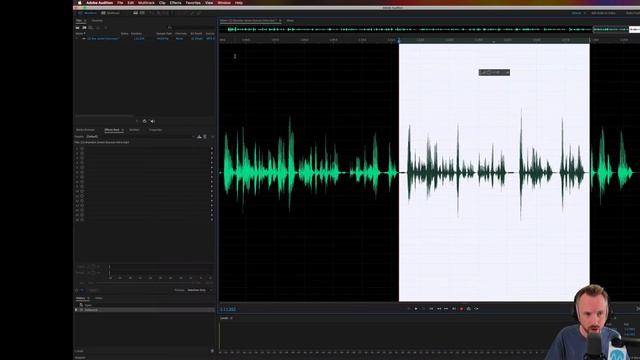The height and width of the screenshot is (360, 640).
Task: Toggle Skip Selection in the transport bar
Action: (x=476, y=309)
